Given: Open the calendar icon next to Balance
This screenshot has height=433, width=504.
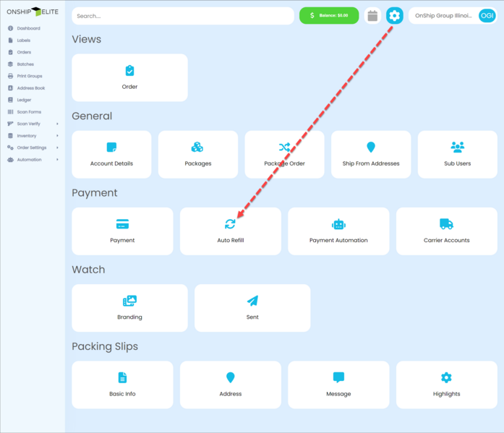Looking at the screenshot, I should click(x=372, y=15).
